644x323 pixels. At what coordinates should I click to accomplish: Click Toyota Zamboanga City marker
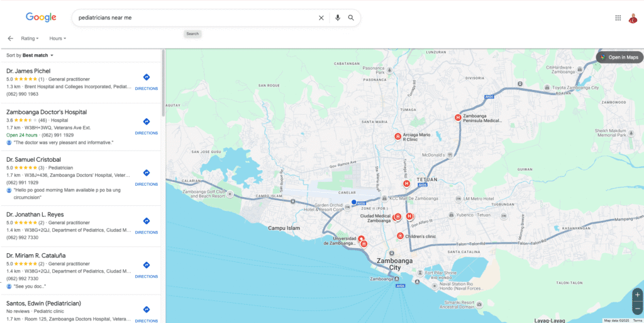(x=547, y=88)
